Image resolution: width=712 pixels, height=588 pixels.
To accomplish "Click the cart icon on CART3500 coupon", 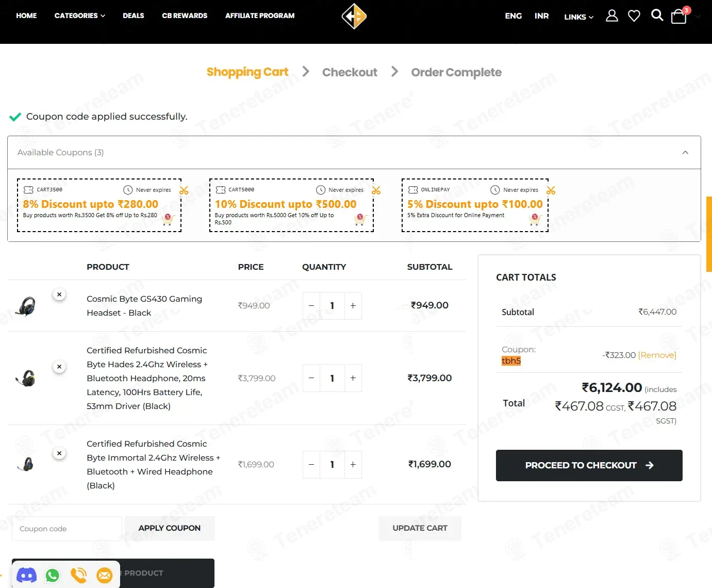I will [168, 219].
